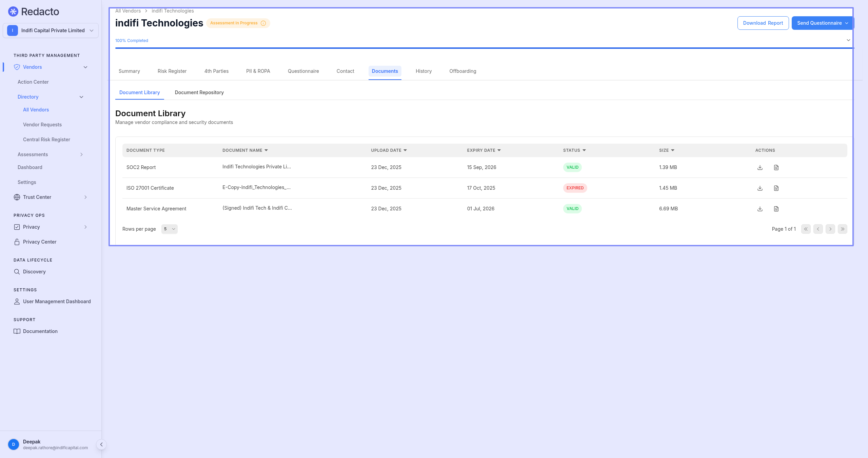Switch to the Risk Register tab
Image resolution: width=868 pixels, height=458 pixels.
[172, 71]
